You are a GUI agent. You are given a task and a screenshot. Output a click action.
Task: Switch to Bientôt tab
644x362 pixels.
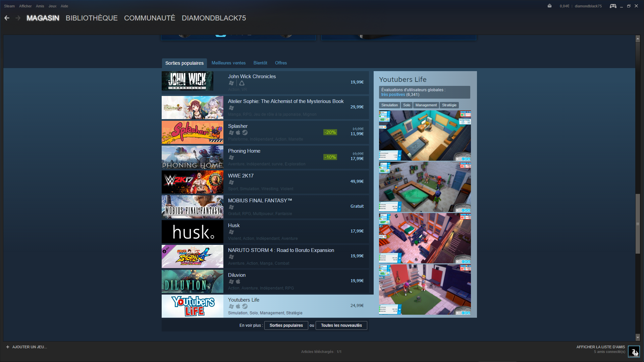pyautogui.click(x=260, y=63)
